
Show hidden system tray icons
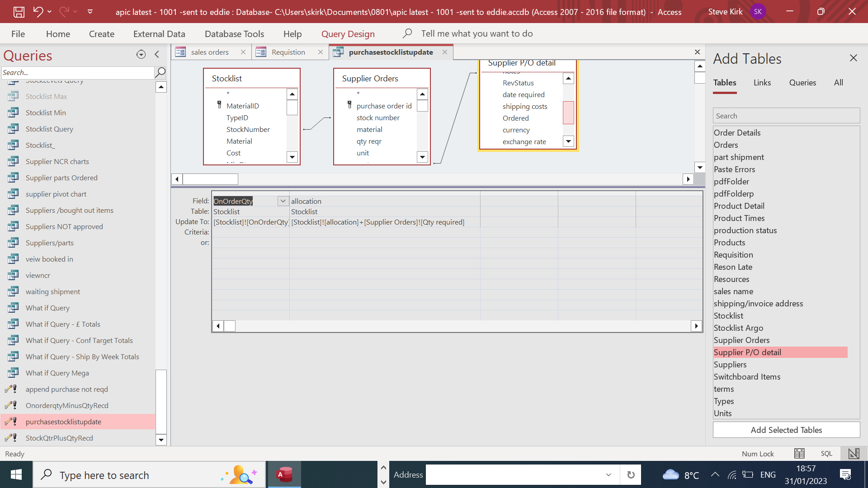coord(715,475)
